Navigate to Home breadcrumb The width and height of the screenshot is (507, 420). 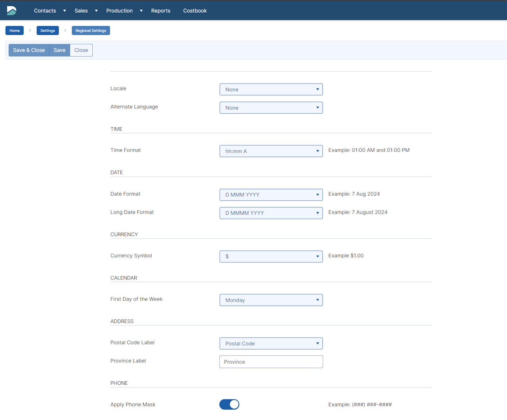[15, 30]
